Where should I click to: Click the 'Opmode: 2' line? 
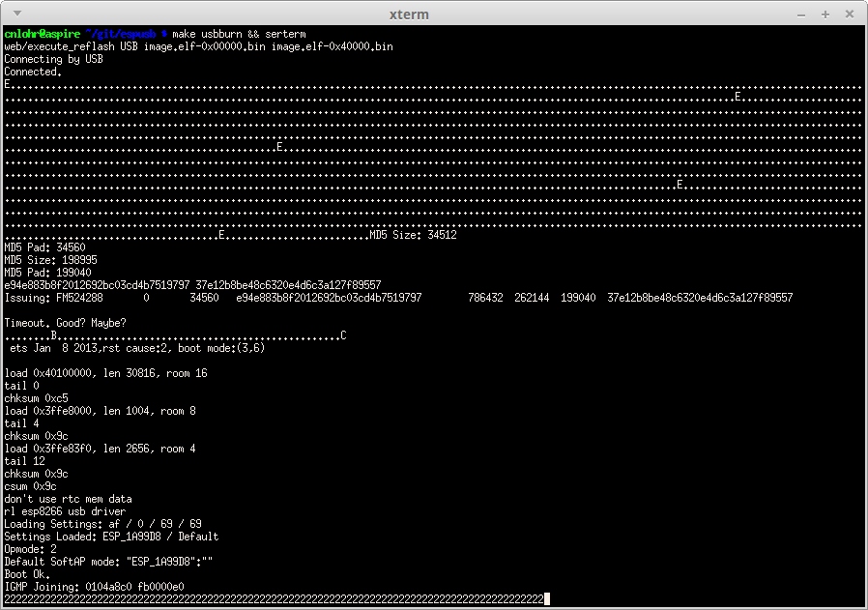tap(30, 549)
